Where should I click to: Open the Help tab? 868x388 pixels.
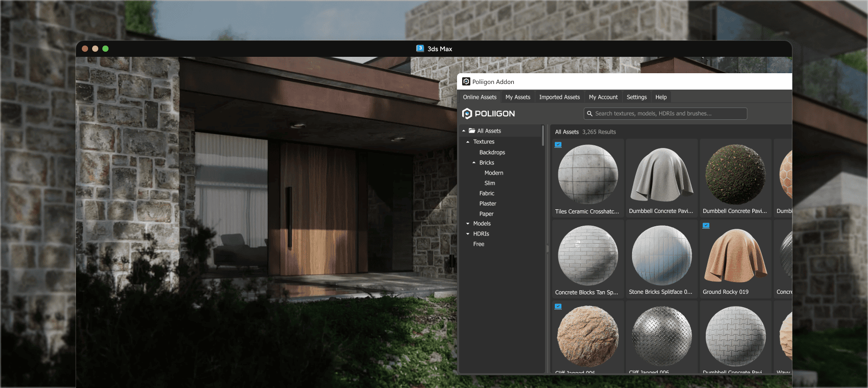click(x=661, y=97)
